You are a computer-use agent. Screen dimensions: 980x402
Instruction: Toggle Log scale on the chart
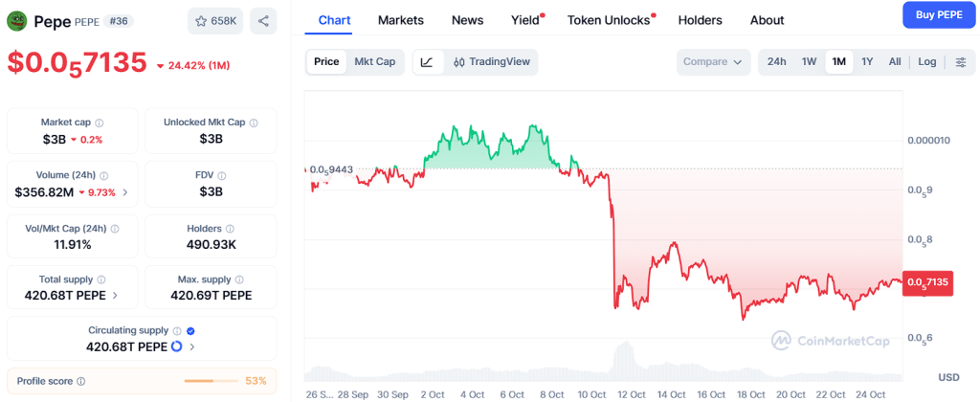point(926,62)
